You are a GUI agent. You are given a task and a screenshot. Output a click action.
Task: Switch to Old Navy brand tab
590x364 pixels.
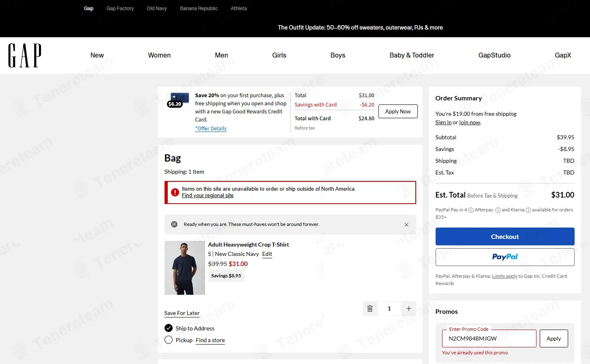157,8
